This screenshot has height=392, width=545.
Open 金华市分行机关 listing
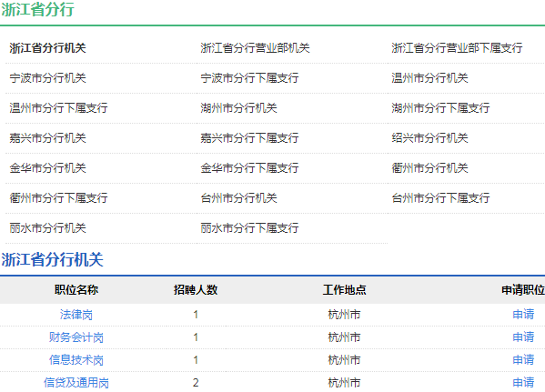(x=47, y=168)
